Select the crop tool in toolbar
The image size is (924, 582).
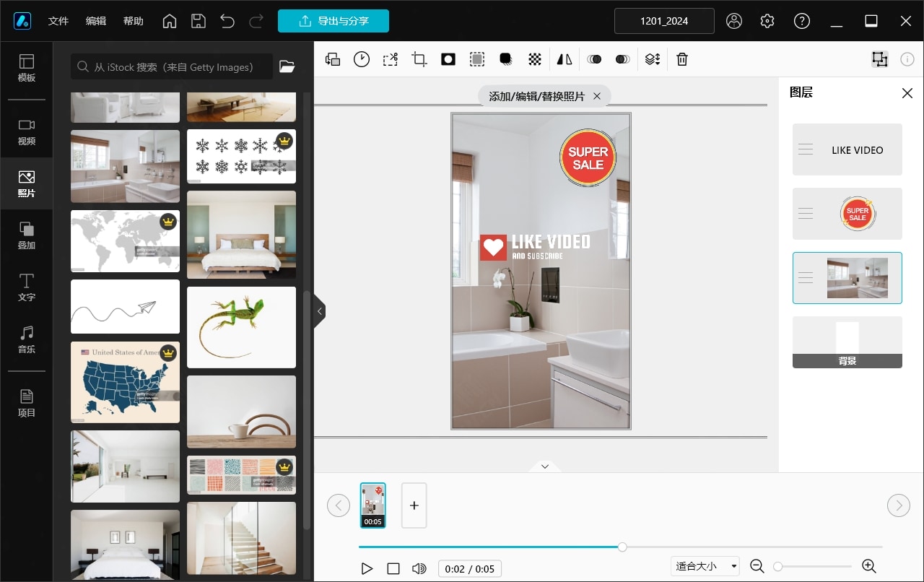419,60
